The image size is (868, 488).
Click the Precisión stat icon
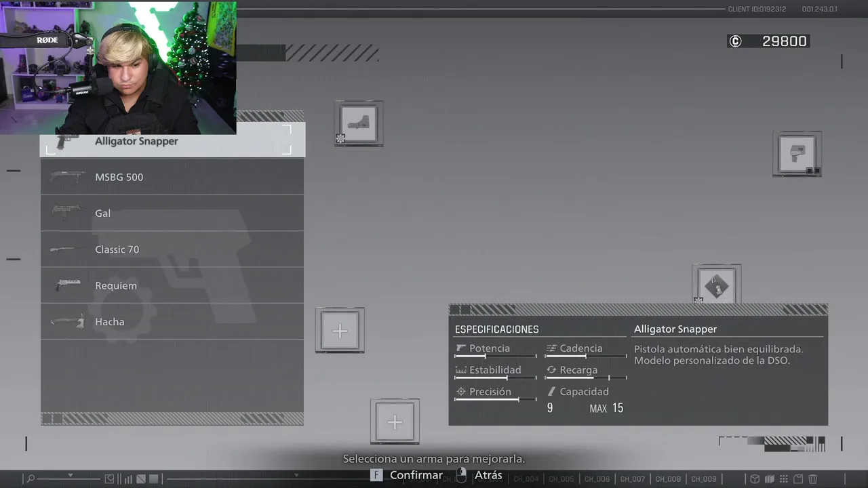[461, 392]
